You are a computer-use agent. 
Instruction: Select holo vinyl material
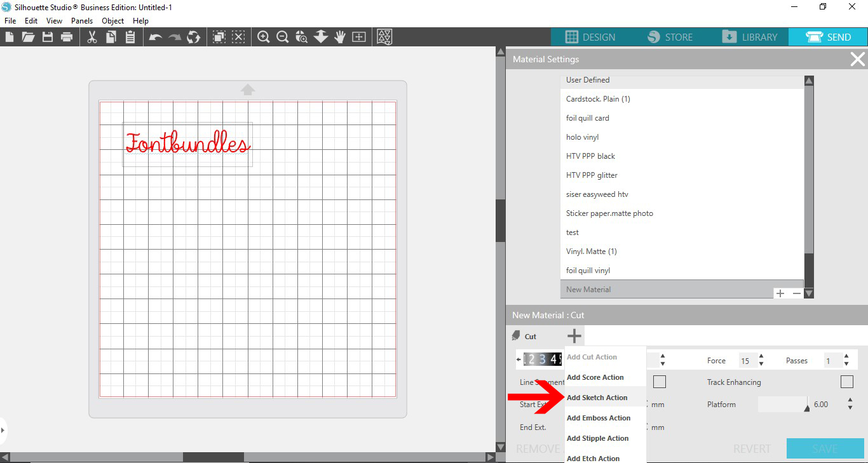pos(682,137)
